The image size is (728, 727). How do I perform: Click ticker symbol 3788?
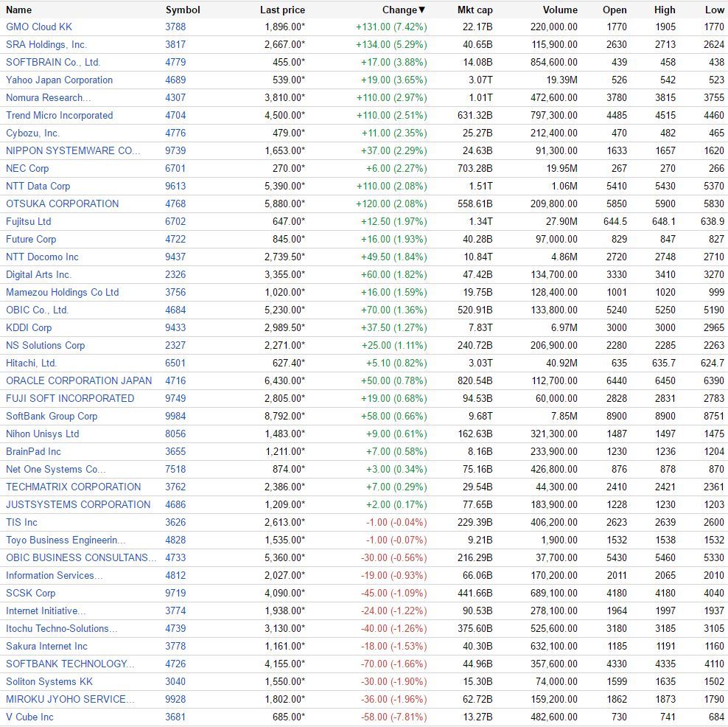point(175,27)
